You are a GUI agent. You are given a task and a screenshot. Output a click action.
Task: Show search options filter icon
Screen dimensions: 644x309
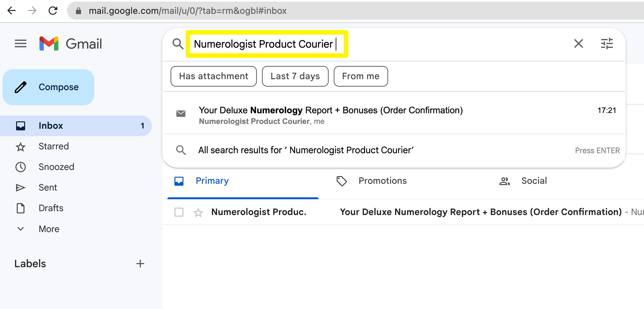click(x=607, y=43)
